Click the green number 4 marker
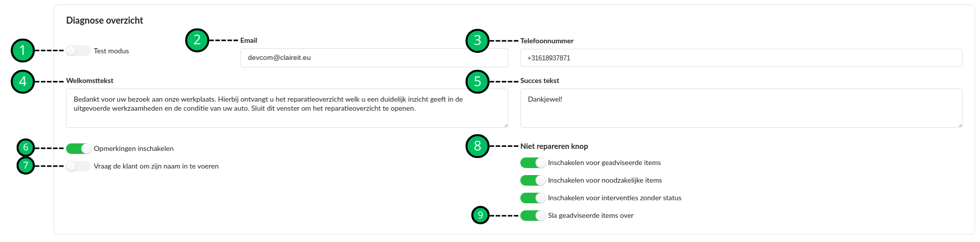Screen dimensions: 980x242 click(23, 82)
